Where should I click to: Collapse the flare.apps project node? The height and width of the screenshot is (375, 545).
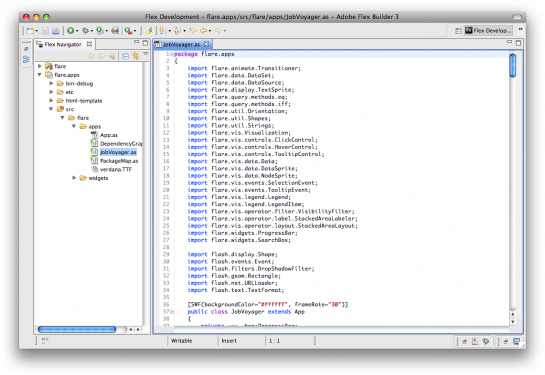40,74
